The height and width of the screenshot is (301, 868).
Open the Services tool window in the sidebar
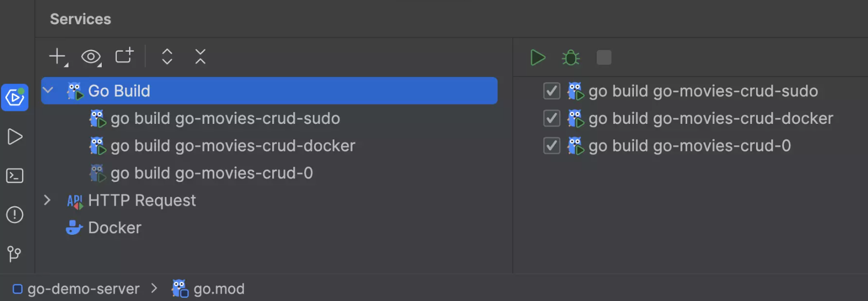[15, 97]
